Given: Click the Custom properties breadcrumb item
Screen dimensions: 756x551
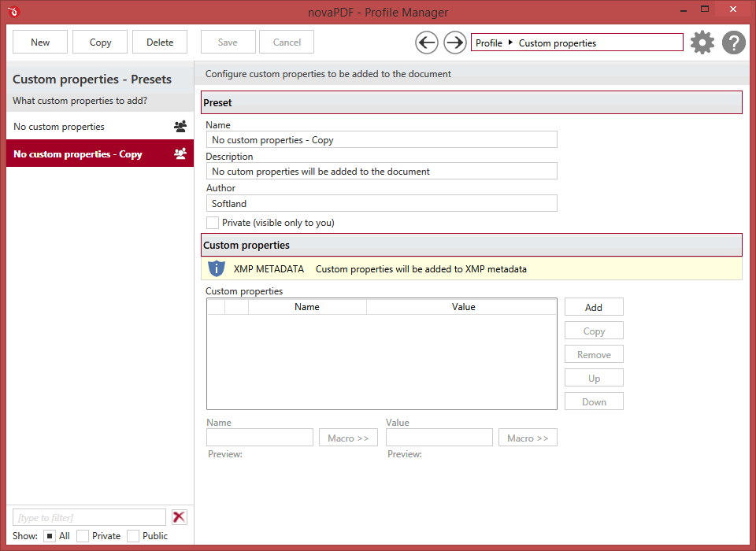Looking at the screenshot, I should [558, 43].
